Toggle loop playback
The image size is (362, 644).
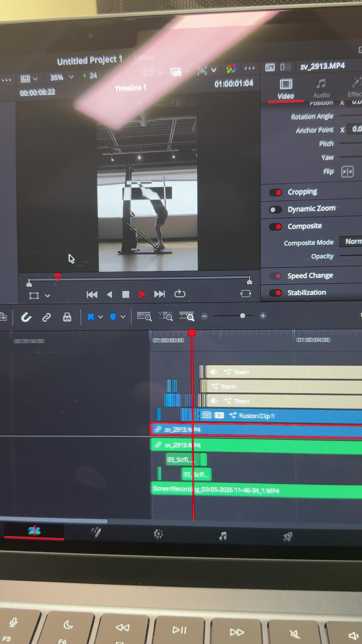pos(180,293)
